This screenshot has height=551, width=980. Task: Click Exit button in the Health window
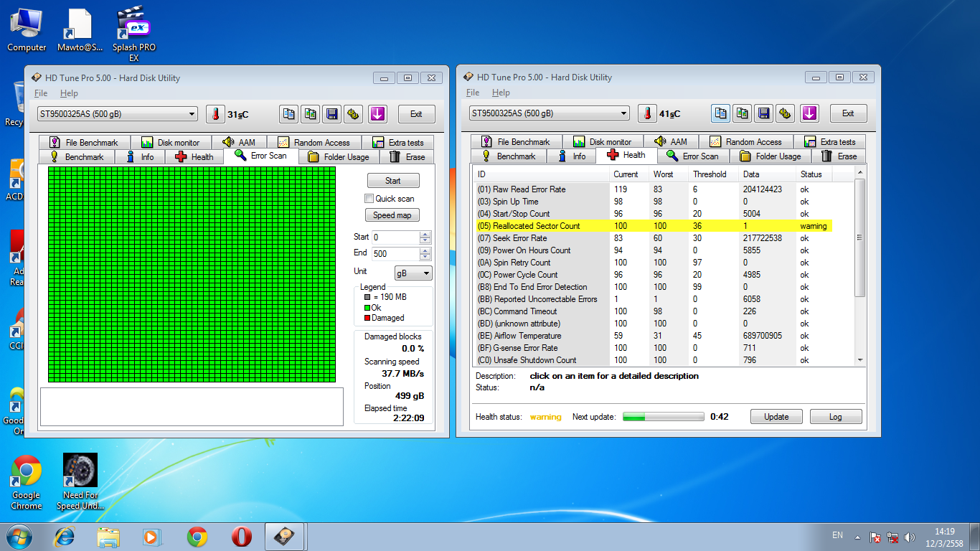[x=848, y=113]
